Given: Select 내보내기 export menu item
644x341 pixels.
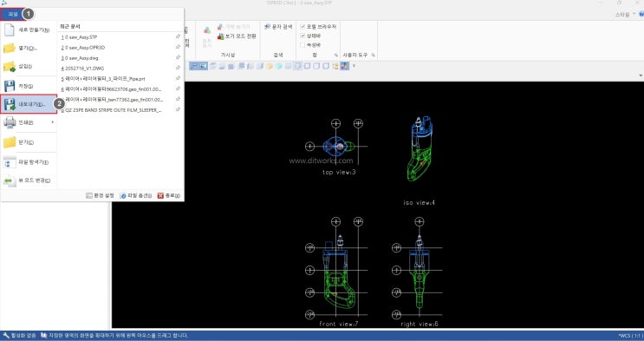Looking at the screenshot, I should pos(29,104).
